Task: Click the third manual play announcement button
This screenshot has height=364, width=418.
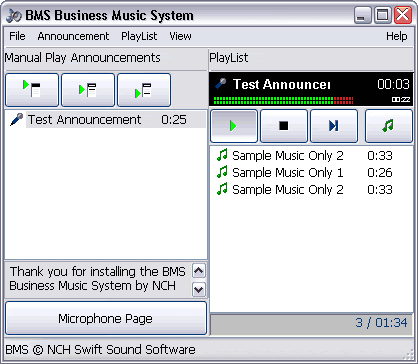Action: point(144,90)
